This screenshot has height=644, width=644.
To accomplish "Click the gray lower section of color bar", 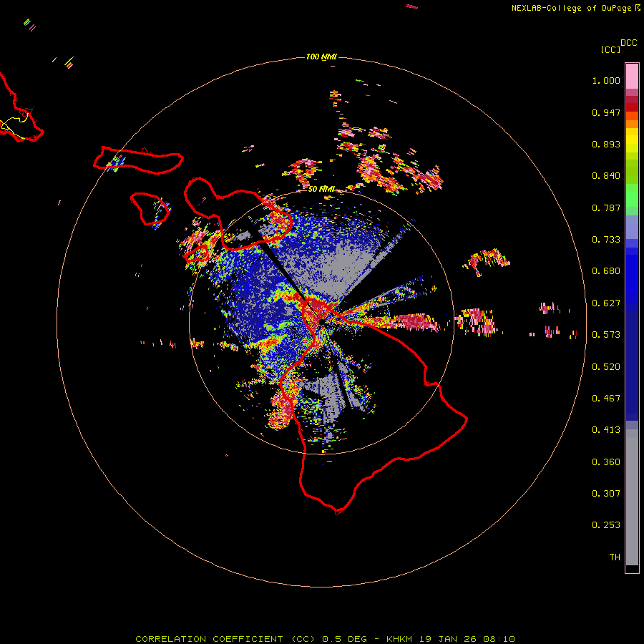I will click(632, 497).
